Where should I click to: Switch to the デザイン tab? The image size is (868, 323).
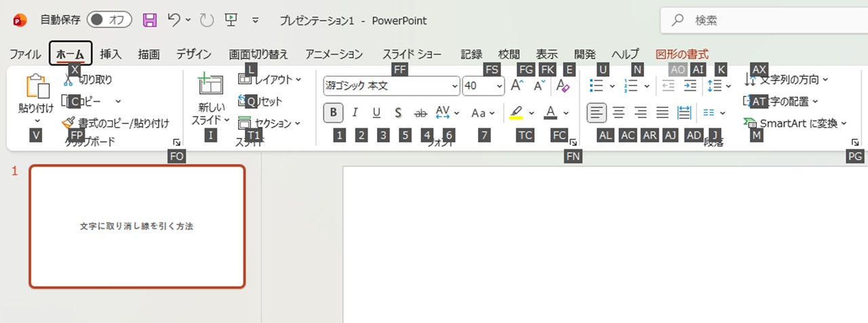(194, 54)
